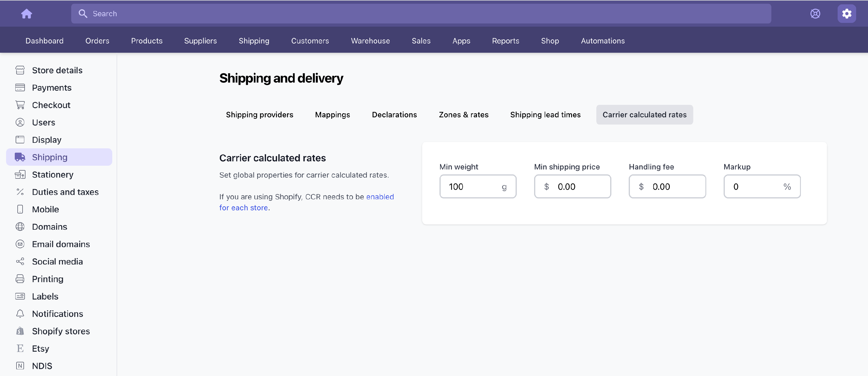Go to Duties and taxes settings

65,192
